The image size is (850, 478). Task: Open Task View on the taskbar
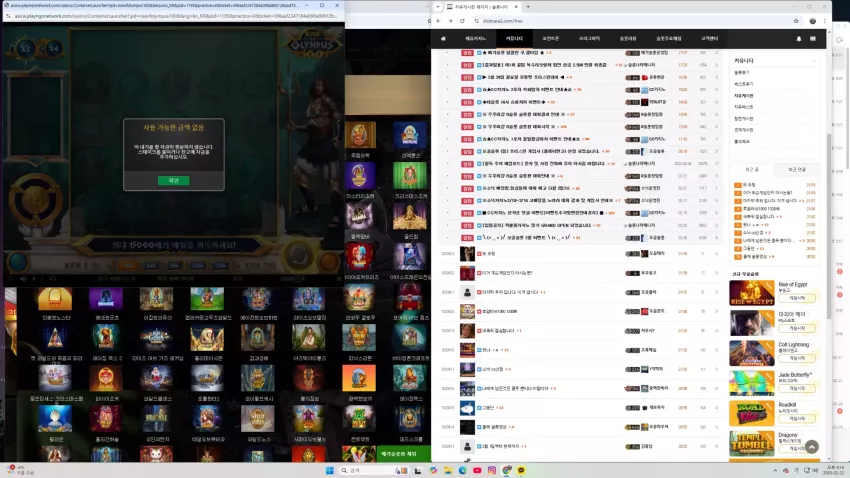418,470
